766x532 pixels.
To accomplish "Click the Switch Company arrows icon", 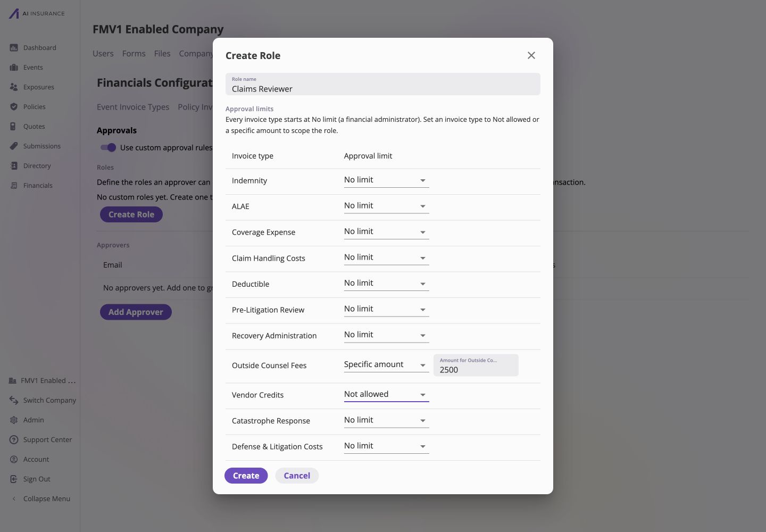I will pos(14,401).
